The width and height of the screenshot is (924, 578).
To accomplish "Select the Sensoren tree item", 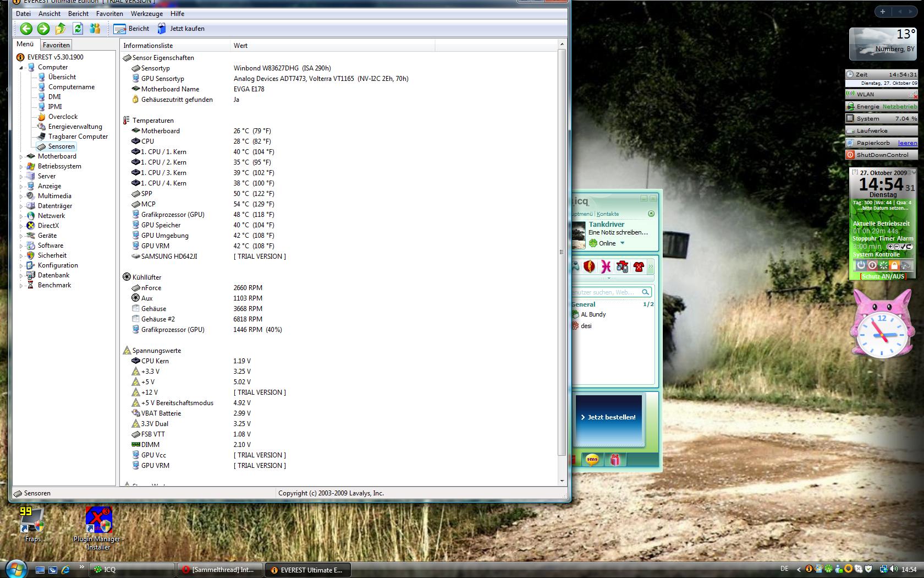I will pyautogui.click(x=61, y=146).
